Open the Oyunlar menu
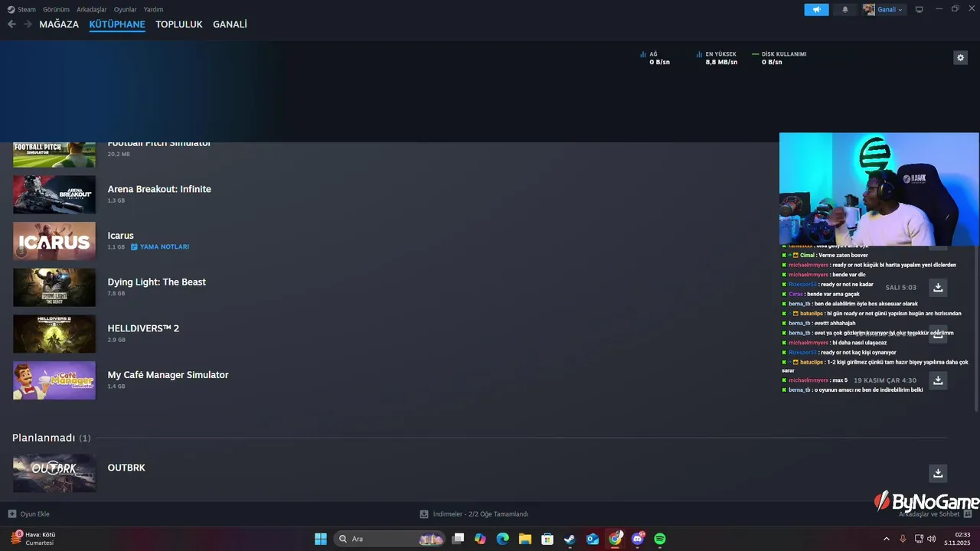 click(126, 9)
